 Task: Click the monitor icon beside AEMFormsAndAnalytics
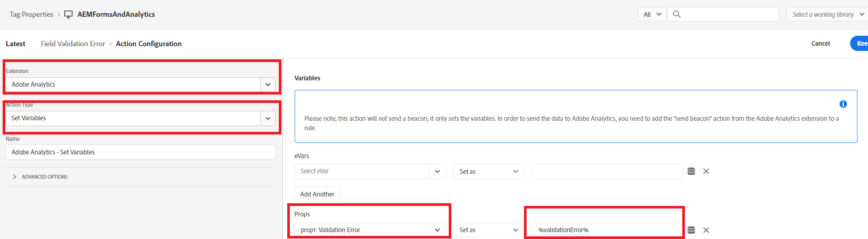68,14
